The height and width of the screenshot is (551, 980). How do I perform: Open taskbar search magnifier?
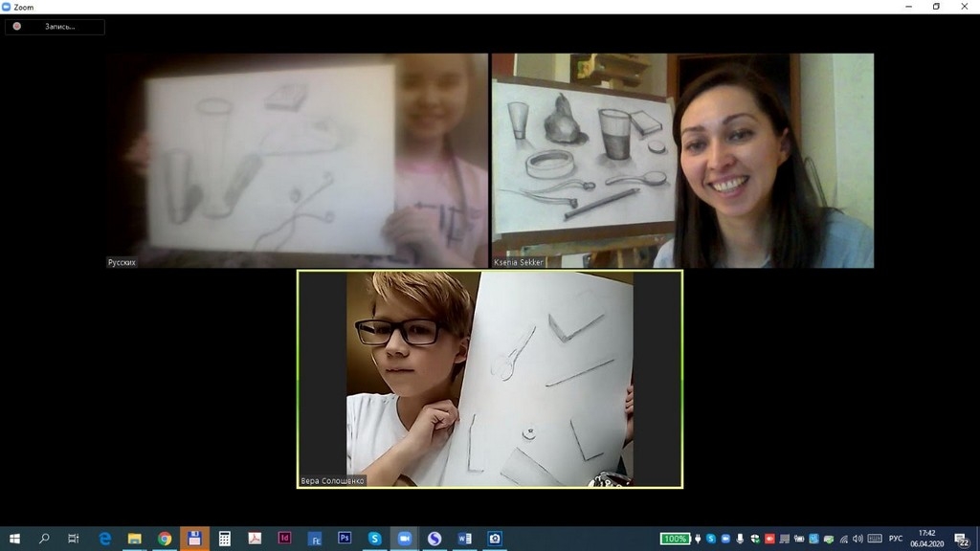click(44, 539)
